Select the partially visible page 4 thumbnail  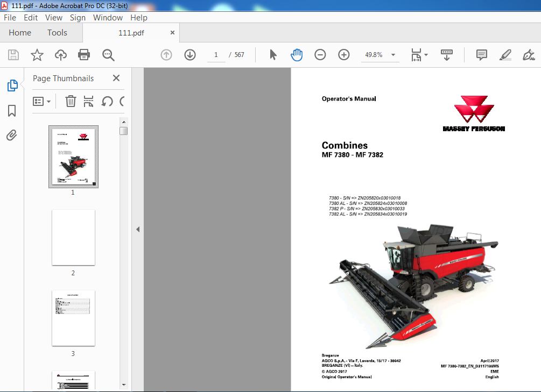pyautogui.click(x=74, y=380)
